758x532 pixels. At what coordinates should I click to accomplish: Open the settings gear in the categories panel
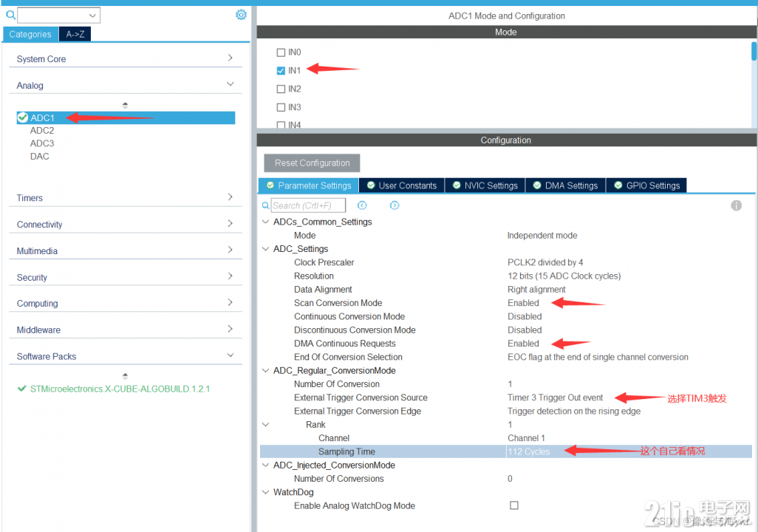click(x=241, y=15)
